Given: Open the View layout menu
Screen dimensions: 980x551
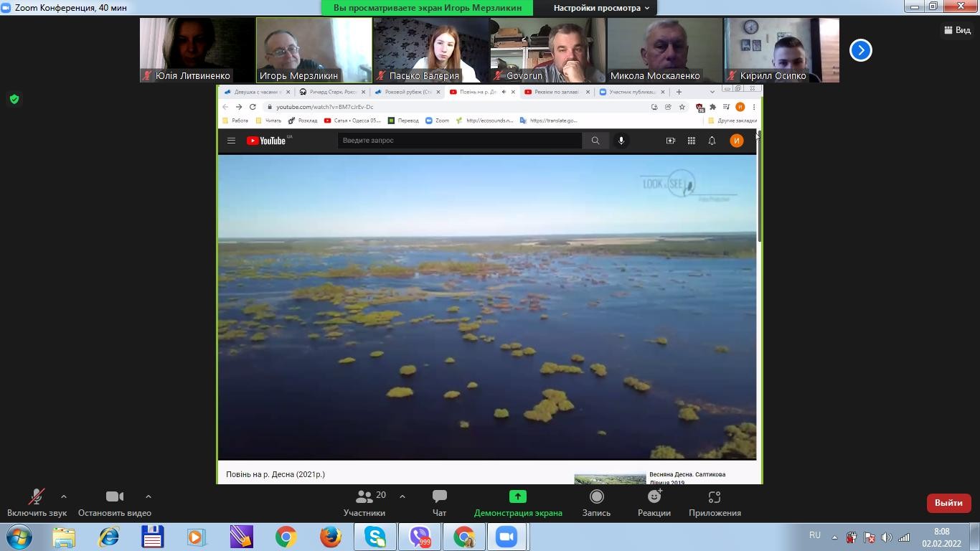Looking at the screenshot, I should point(957,30).
